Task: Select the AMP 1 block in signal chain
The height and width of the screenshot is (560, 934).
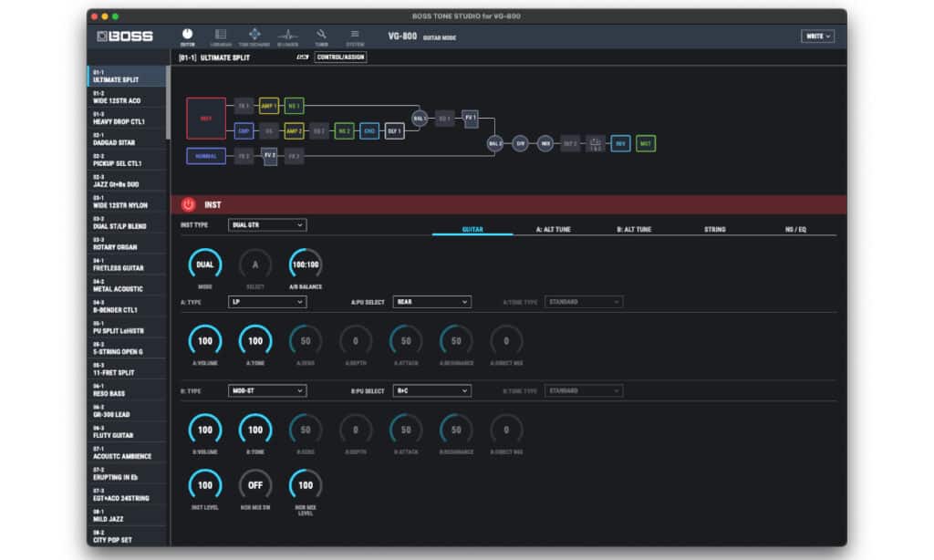Action: (269, 106)
